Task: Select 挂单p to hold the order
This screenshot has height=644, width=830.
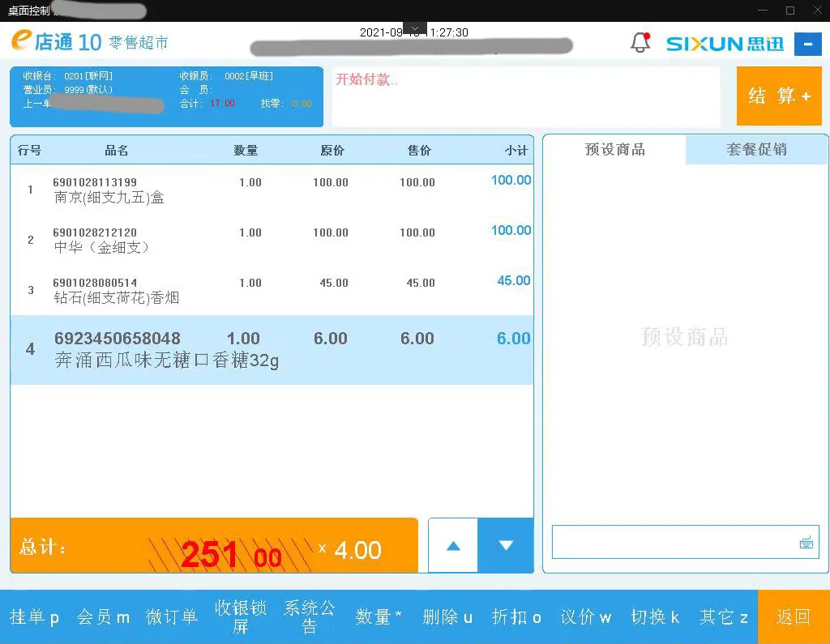Action: pos(34,616)
